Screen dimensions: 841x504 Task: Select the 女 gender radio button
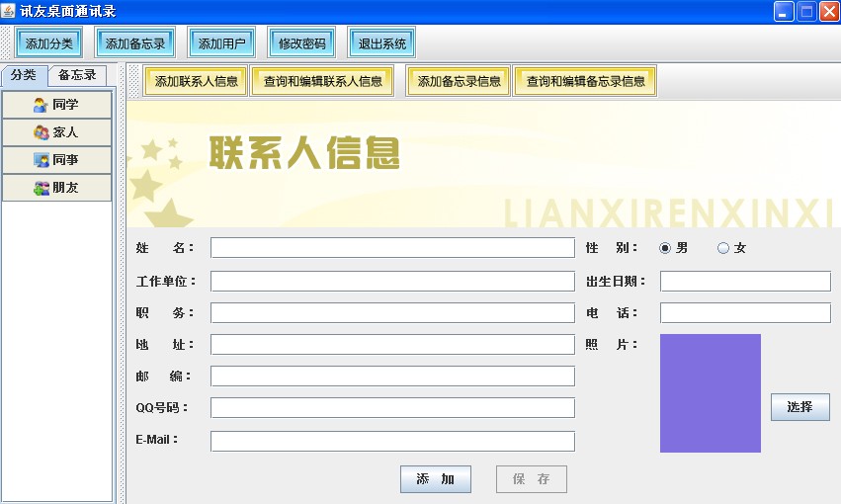click(x=723, y=248)
